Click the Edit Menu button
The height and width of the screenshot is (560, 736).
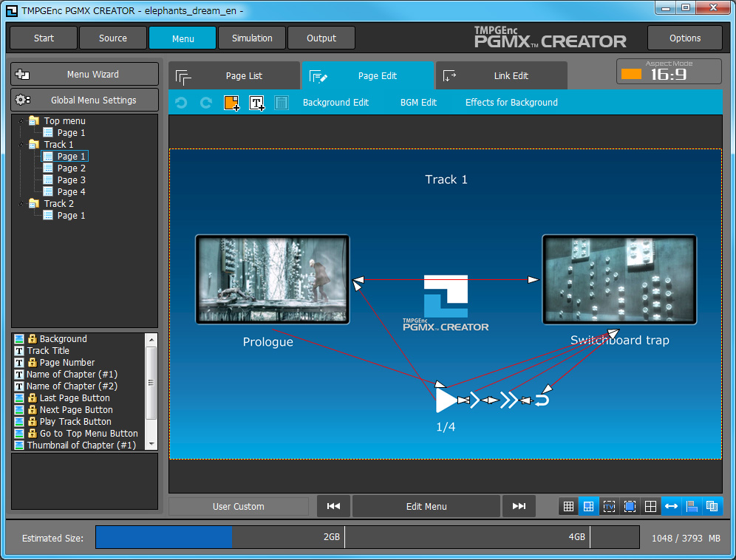pos(426,507)
